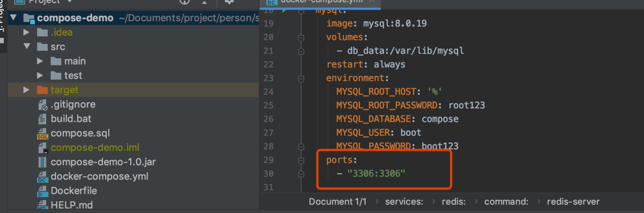Collapse the ports block fold marker
Image resolution: width=644 pixels, height=213 pixels.
[x=301, y=160]
